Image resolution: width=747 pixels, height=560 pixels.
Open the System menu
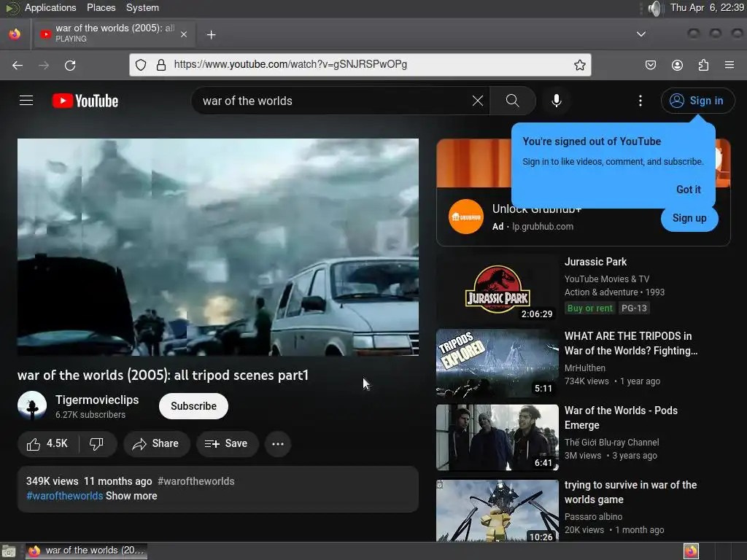tap(142, 7)
